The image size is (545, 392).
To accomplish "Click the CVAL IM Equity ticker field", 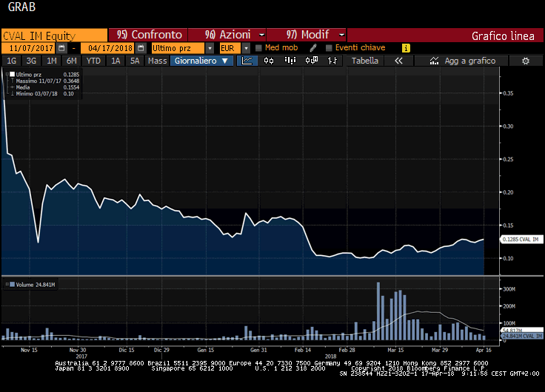I will click(x=53, y=35).
